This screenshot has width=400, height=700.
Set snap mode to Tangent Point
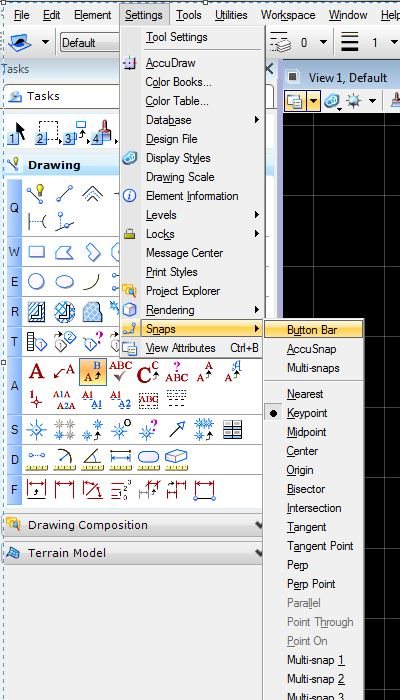(320, 546)
